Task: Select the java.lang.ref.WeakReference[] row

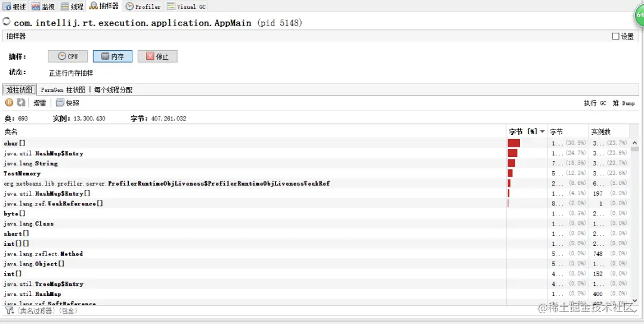Action: tap(315, 203)
